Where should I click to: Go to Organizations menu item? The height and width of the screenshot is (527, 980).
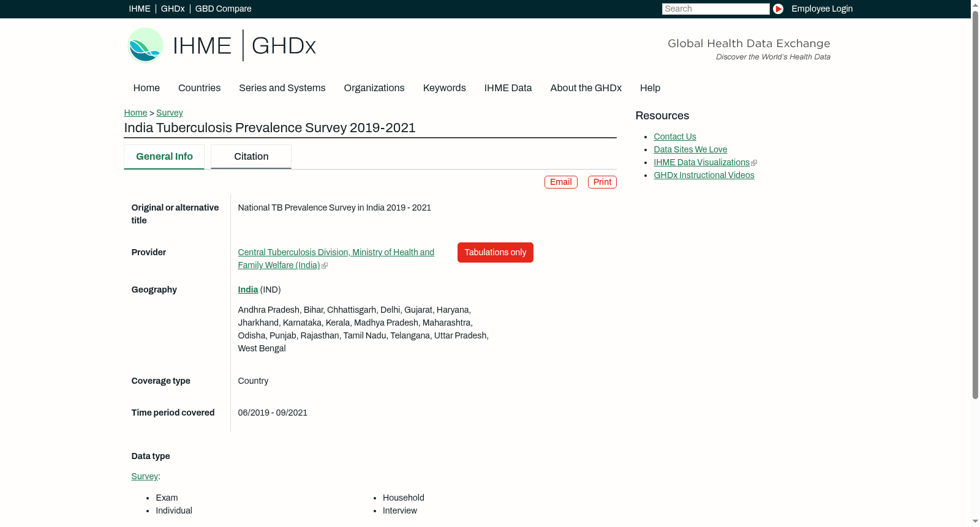click(x=374, y=88)
